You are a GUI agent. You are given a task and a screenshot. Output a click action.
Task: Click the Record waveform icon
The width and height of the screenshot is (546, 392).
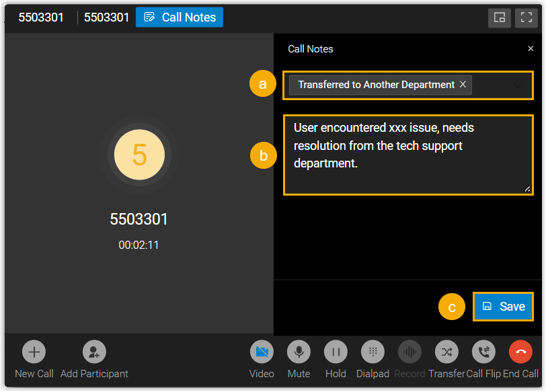(x=409, y=352)
